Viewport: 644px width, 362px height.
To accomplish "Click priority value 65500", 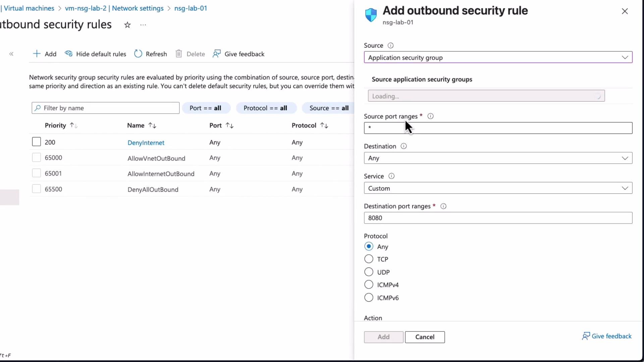I will pos(53,189).
